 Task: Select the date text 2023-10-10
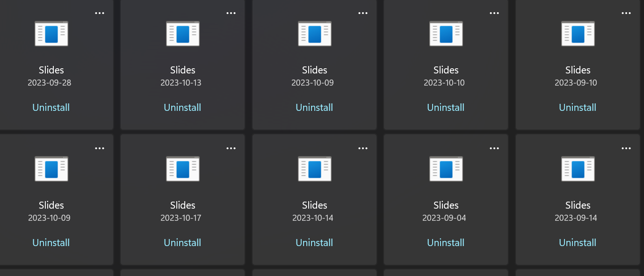pos(444,83)
